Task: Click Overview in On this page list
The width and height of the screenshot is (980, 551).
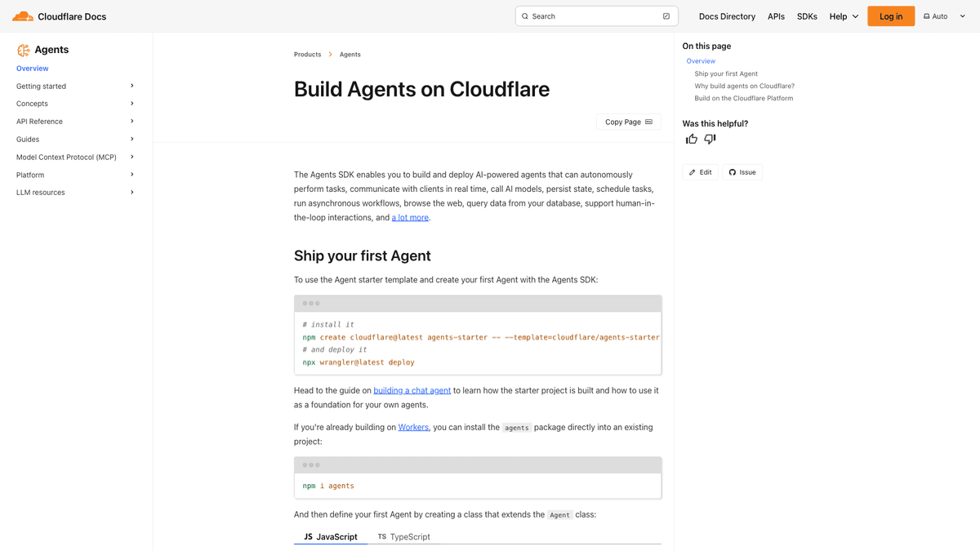Action: coord(701,61)
